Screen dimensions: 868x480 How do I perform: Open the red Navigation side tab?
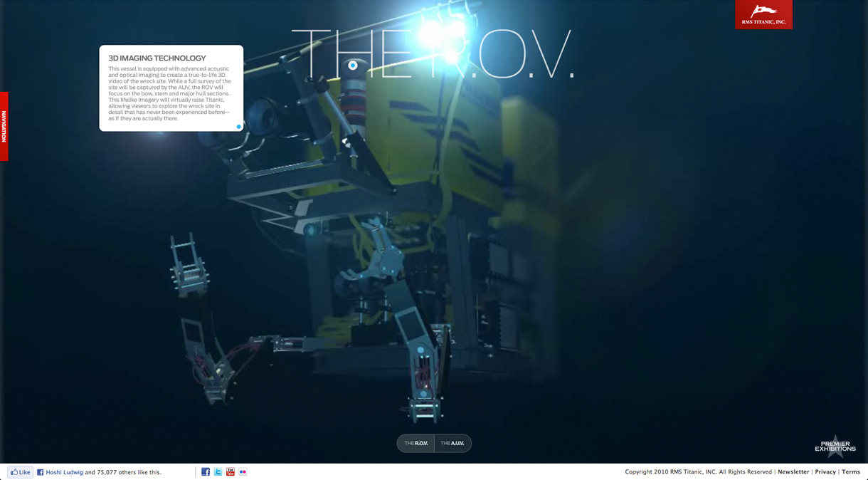click(4, 126)
